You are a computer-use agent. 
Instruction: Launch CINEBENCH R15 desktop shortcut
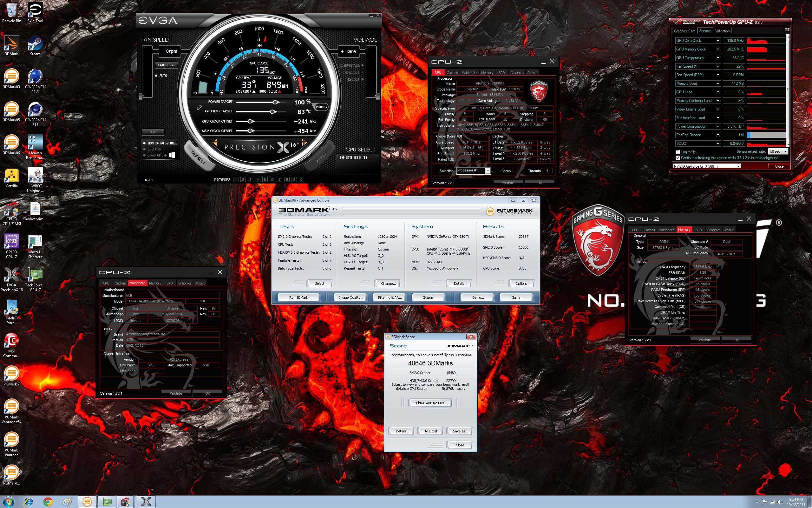(35, 114)
